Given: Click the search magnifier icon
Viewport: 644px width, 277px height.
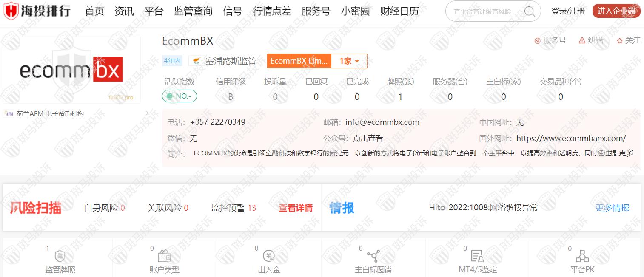Looking at the screenshot, I should point(530,11).
